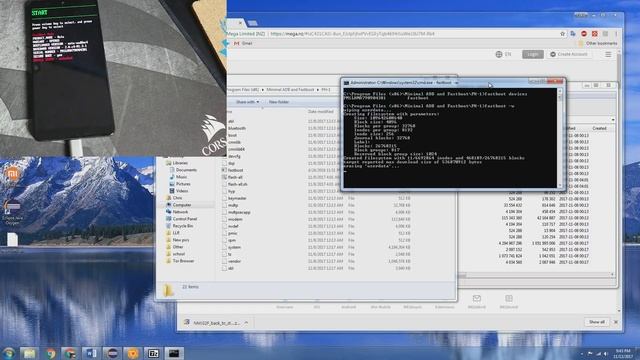Switch to Command Prompt on the taskbar
Viewport: 640px width, 360px height.
pyautogui.click(x=174, y=353)
